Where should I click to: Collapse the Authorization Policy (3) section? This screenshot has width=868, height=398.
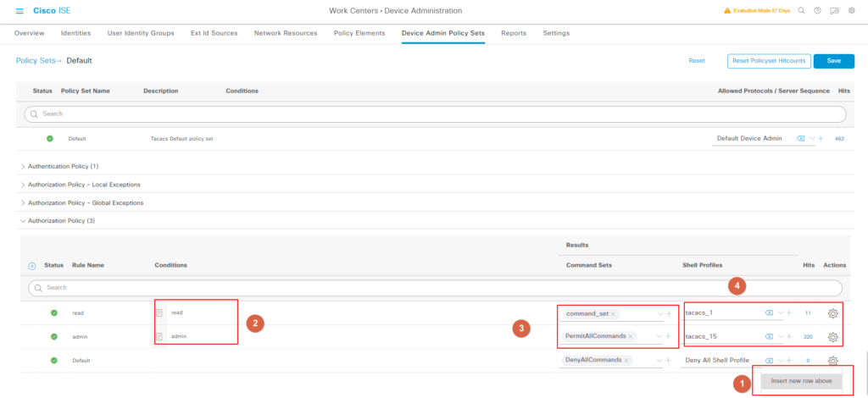click(23, 221)
